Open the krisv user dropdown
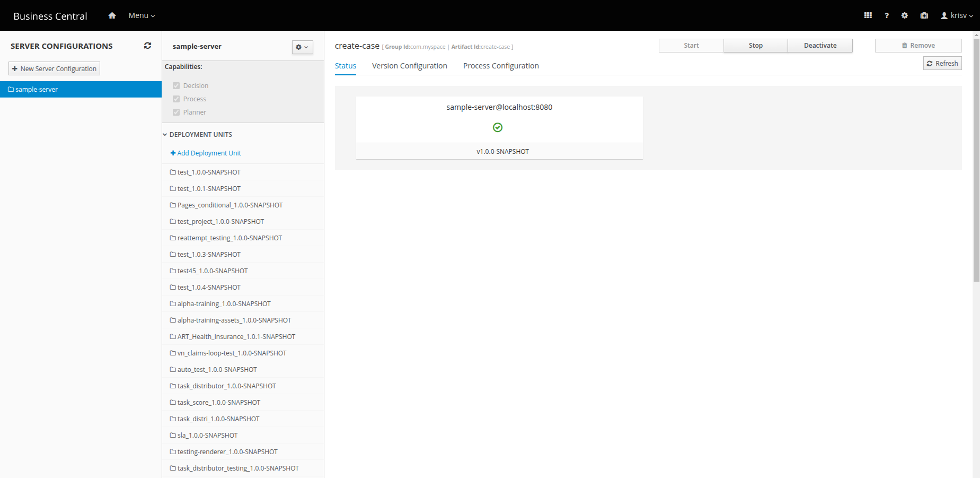Screen dimensions: 980x478 coord(957,15)
